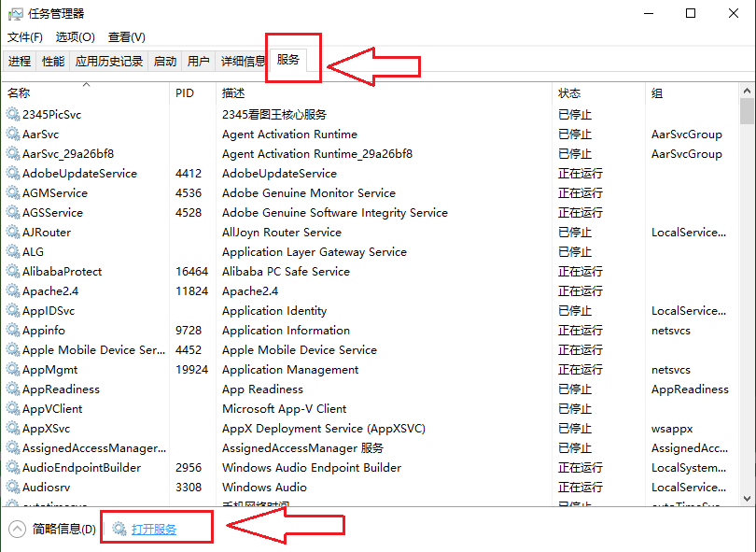Click the netsvcs group of Appinfo
This screenshot has height=552, width=756.
point(671,331)
